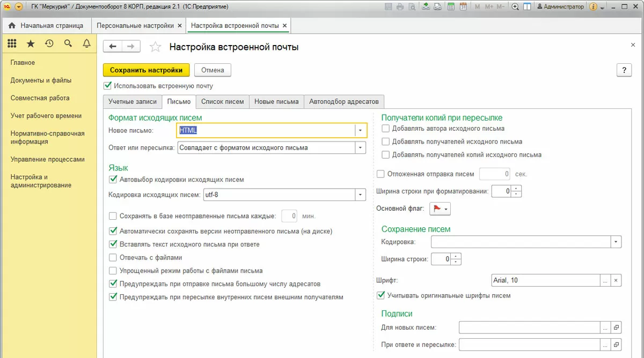The height and width of the screenshot is (358, 644).
Task: Open Favorites star in the sidebar toolbar
Action: (31, 43)
